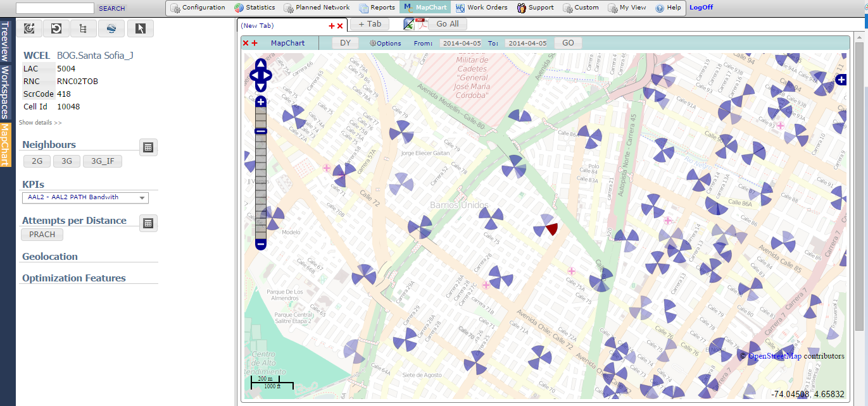This screenshot has height=406, width=868.
Task: Click the tree hierarchy icon in left toolbar
Action: [84, 28]
